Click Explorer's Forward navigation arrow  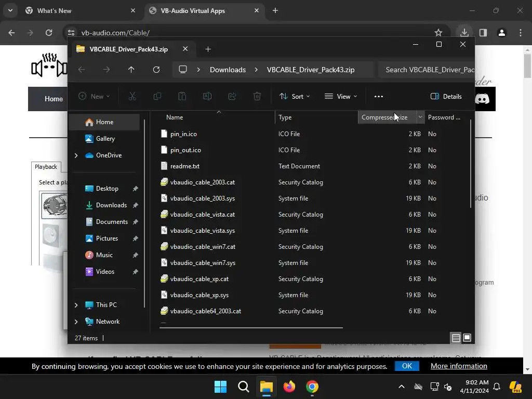tap(107, 70)
